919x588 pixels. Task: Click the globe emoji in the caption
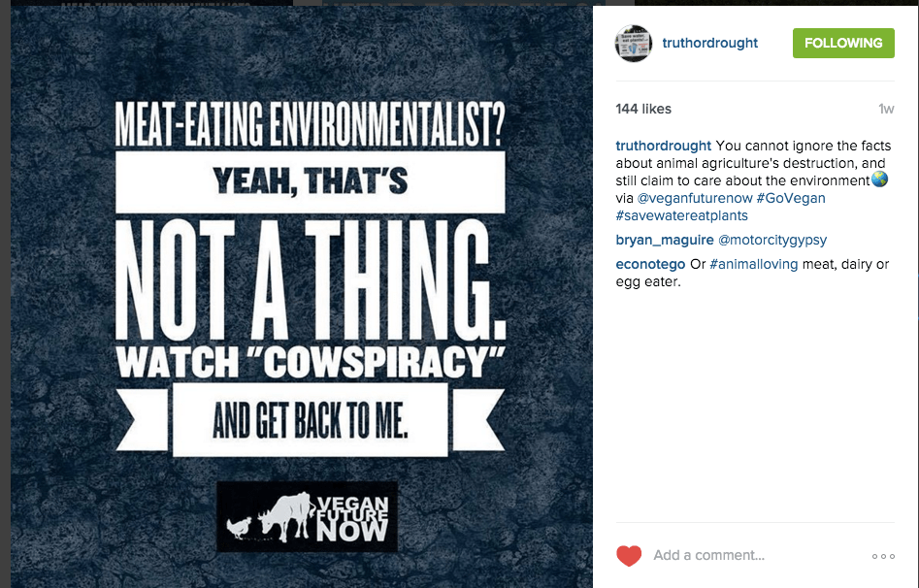[x=880, y=180]
